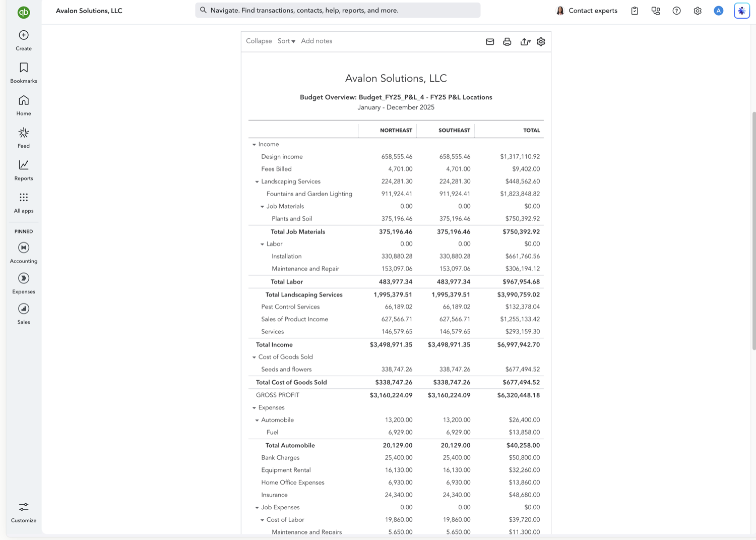Image resolution: width=756 pixels, height=540 pixels.
Task: Collapse the Automobile row
Action: pos(257,421)
